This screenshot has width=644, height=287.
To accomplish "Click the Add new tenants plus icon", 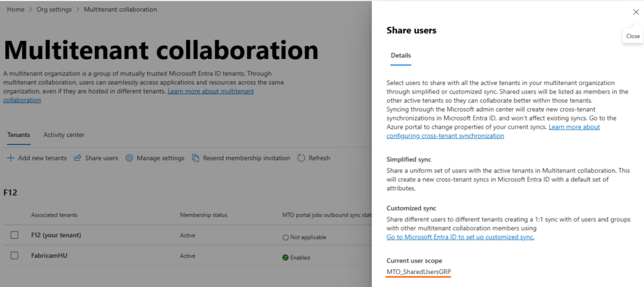I will pyautogui.click(x=10, y=158).
